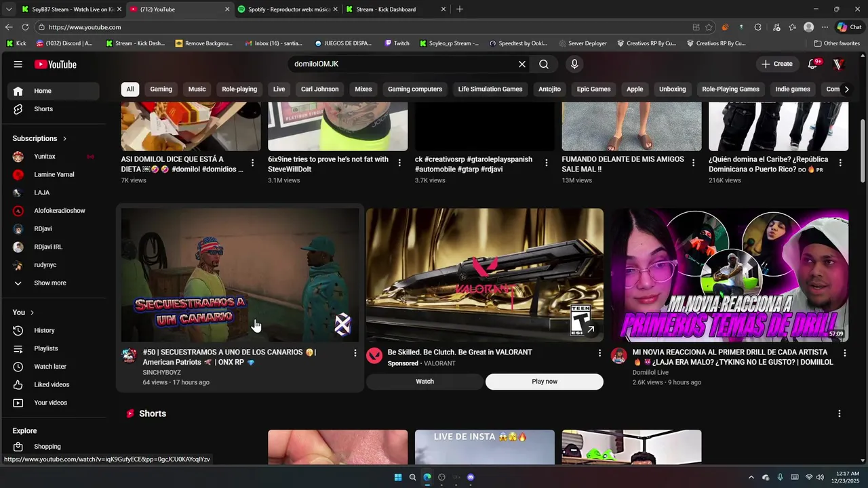This screenshot has height=488, width=868.
Task: Click the YouTube logo
Action: (56, 64)
